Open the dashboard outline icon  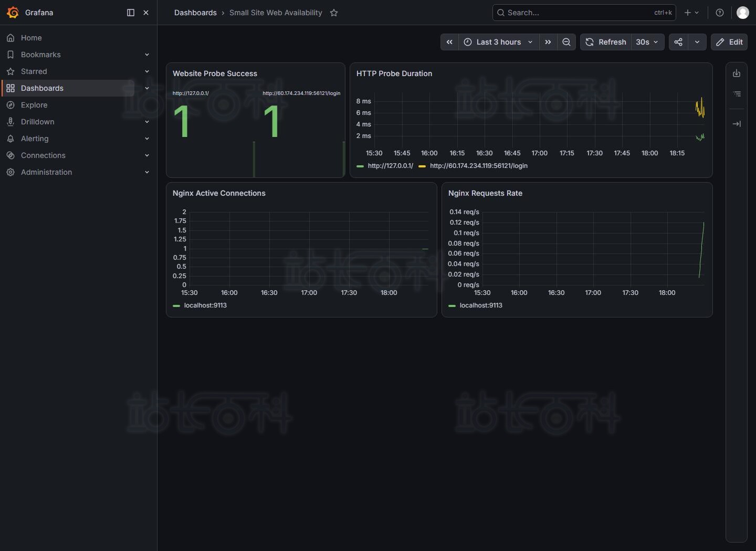coord(737,94)
